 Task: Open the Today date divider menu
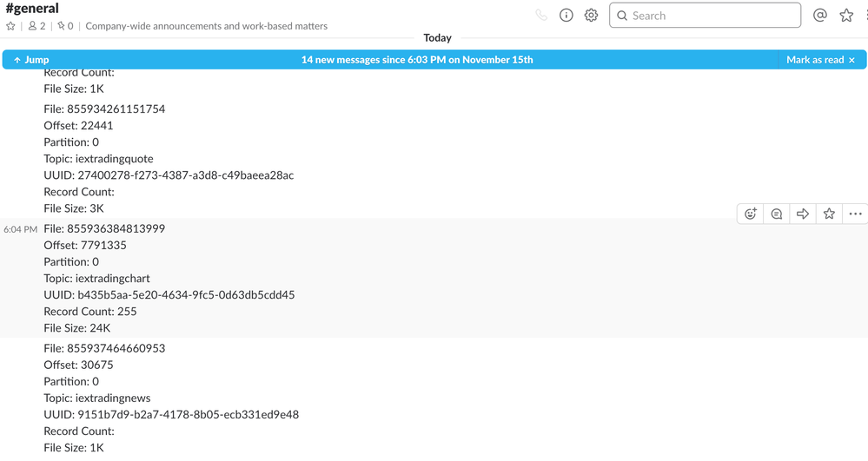pos(437,38)
